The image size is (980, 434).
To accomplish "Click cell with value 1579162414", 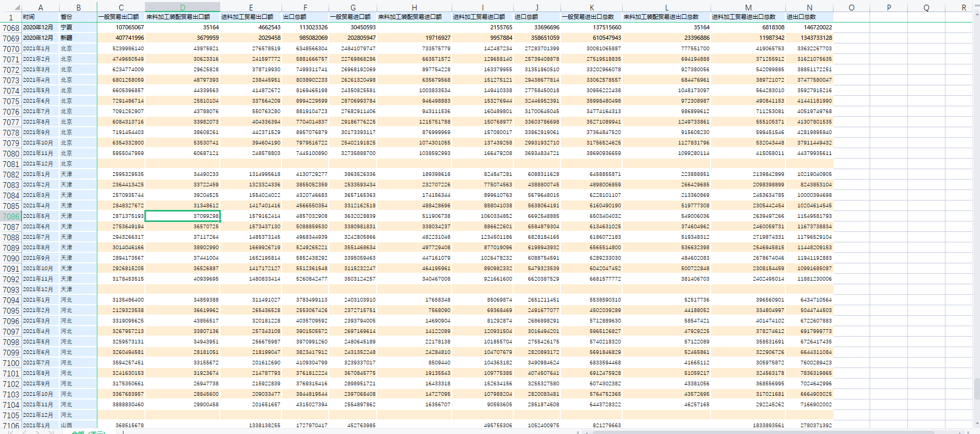I will tap(251, 216).
